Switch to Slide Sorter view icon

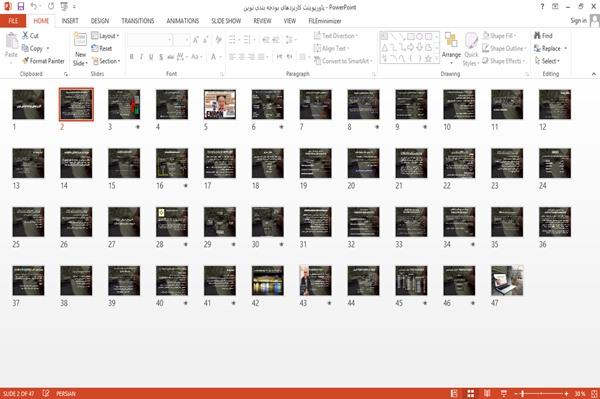click(471, 393)
